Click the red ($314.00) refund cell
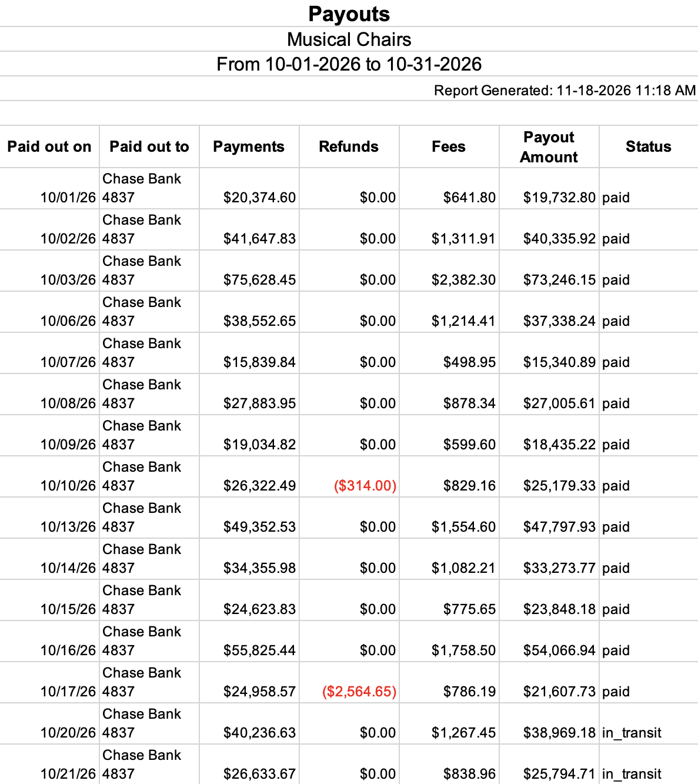The image size is (698, 784). 349,477
